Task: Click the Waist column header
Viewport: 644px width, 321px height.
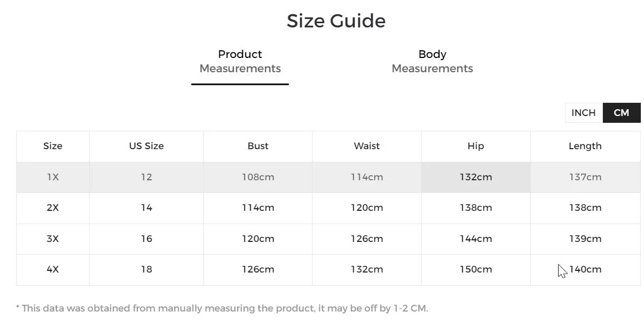Action: [367, 146]
